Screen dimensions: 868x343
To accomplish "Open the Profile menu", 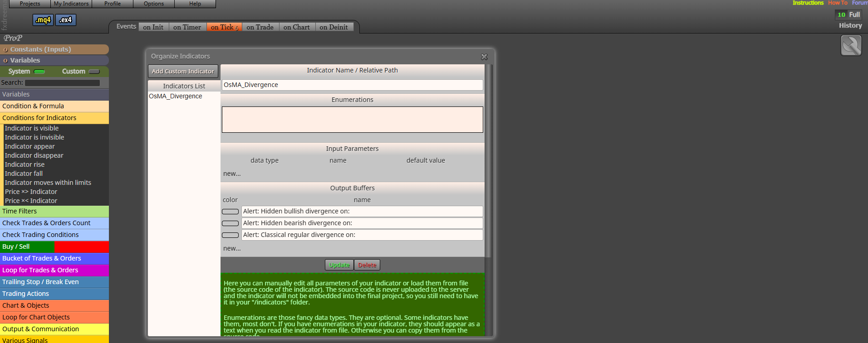I will (x=113, y=4).
